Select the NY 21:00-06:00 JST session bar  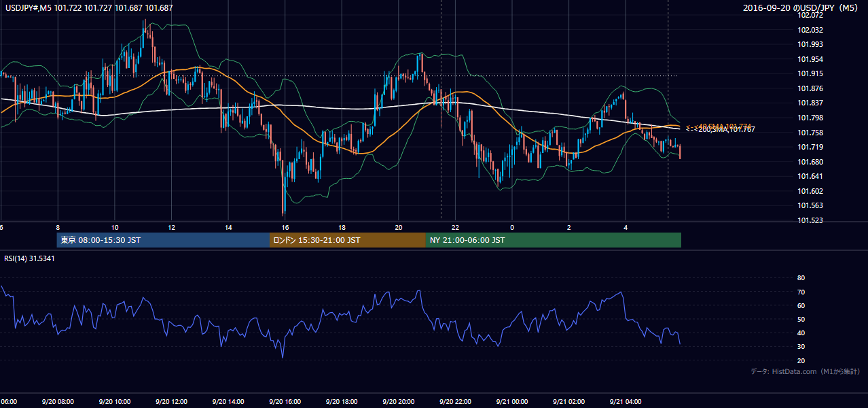point(554,240)
